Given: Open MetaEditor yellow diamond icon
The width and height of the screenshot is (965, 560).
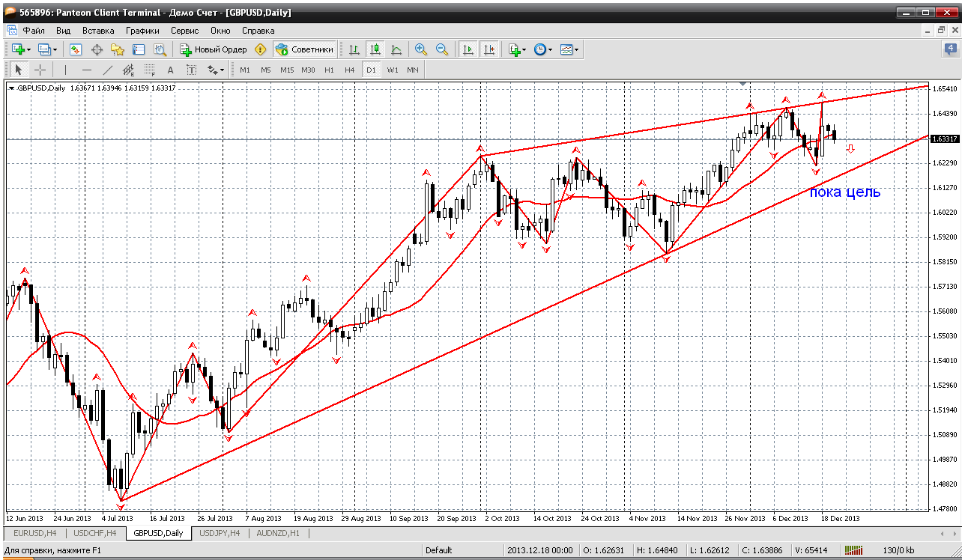Looking at the screenshot, I should click(260, 49).
